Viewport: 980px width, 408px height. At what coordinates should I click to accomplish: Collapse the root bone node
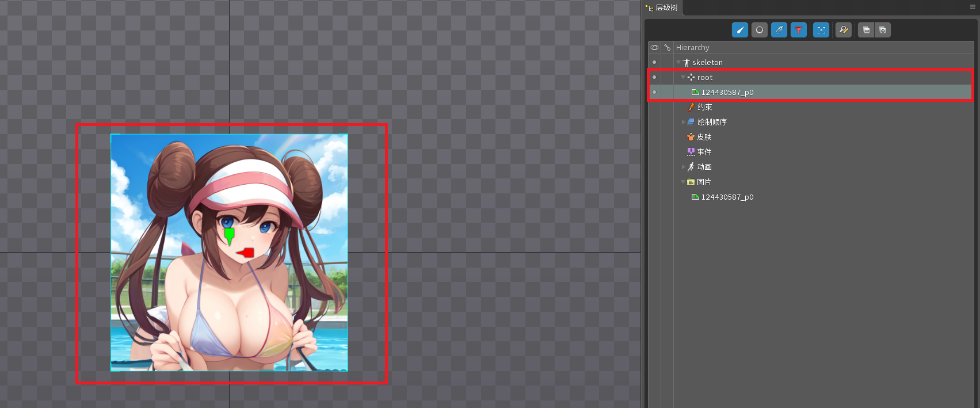683,77
